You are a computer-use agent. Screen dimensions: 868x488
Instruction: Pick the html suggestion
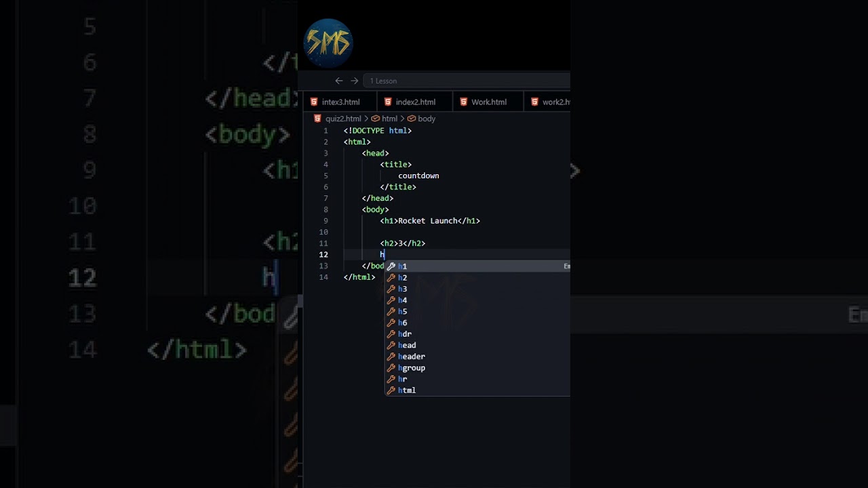[x=477, y=390]
